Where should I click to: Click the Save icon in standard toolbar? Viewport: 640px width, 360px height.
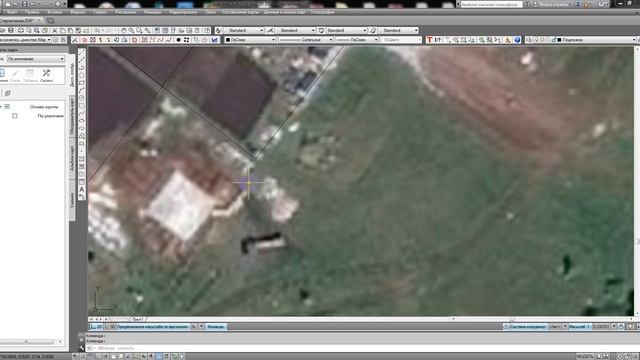11,31
